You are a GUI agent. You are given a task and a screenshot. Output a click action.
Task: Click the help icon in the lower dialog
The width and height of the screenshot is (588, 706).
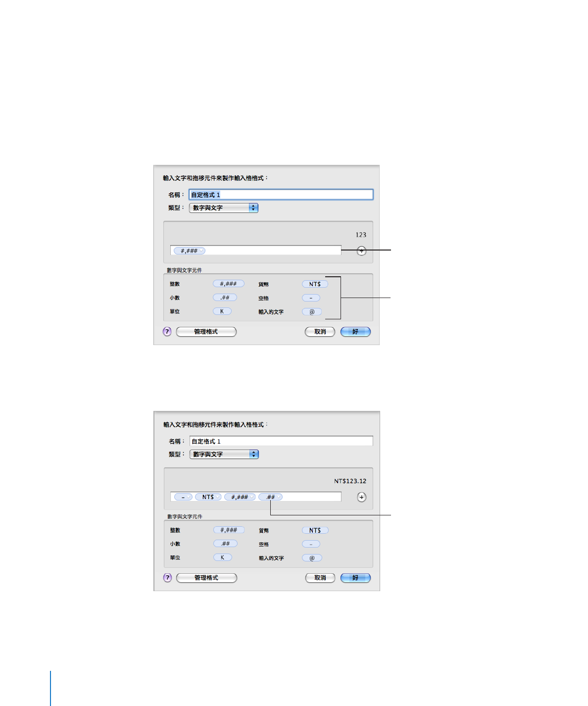[x=168, y=578]
